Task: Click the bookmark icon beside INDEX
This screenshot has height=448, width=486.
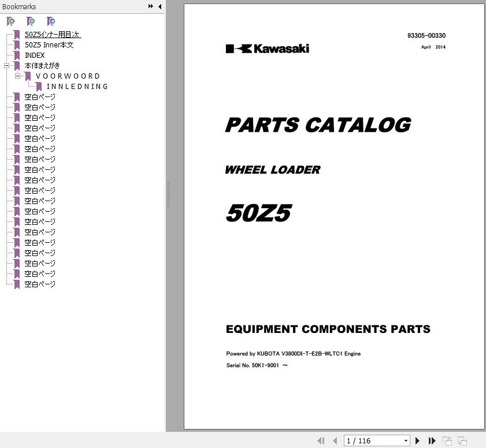Action: tap(17, 55)
